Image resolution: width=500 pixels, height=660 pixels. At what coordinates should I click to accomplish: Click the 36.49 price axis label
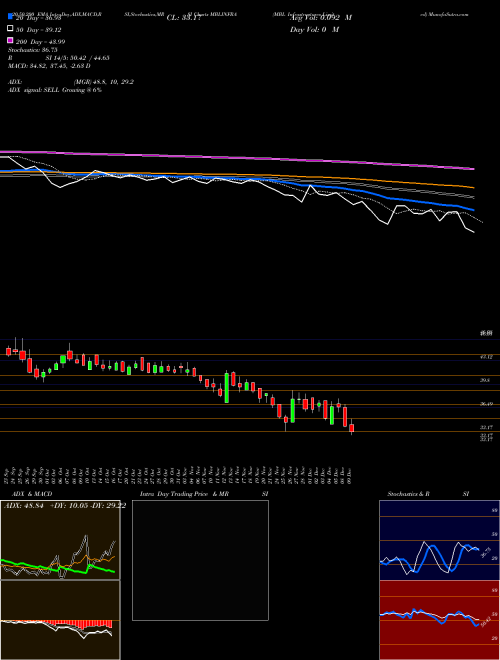(x=487, y=404)
